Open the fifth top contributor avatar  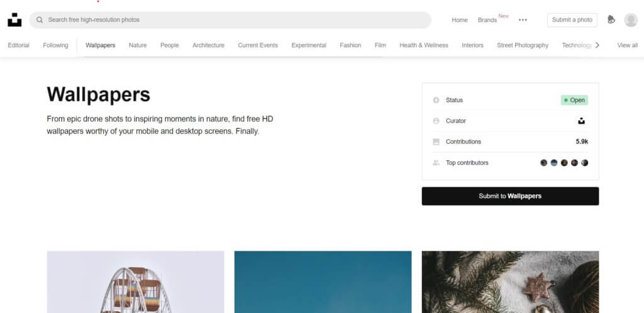point(585,163)
